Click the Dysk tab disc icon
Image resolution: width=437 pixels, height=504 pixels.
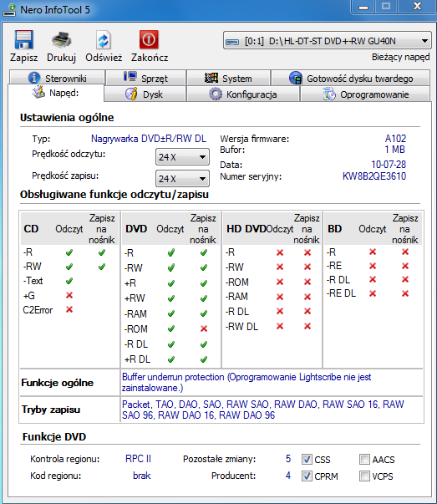coord(131,94)
